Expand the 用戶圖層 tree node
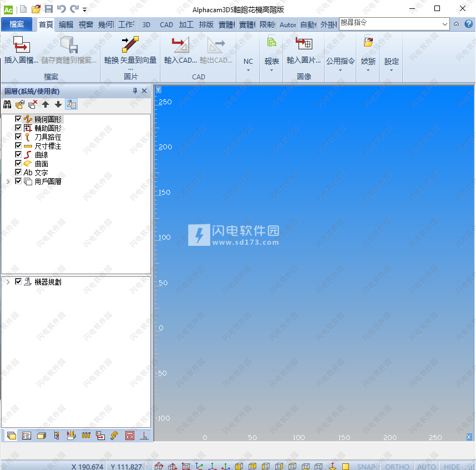 (8, 181)
